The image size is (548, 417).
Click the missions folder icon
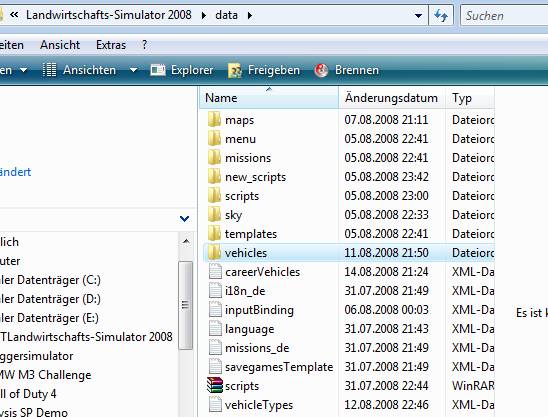coord(214,157)
